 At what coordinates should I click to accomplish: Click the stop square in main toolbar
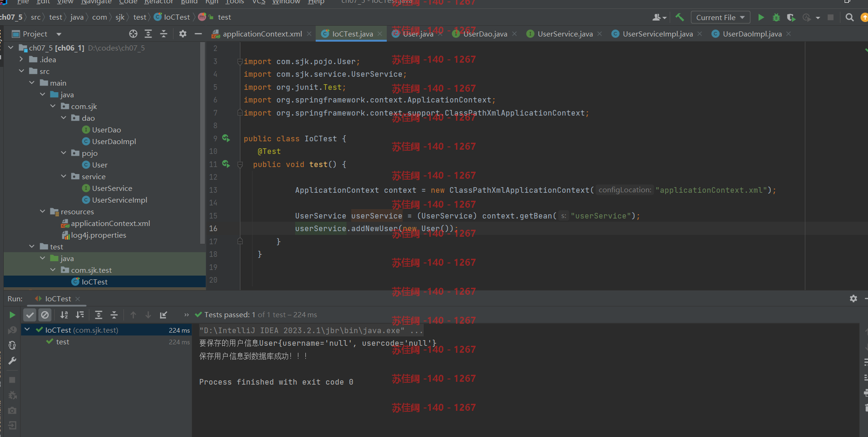pos(831,17)
